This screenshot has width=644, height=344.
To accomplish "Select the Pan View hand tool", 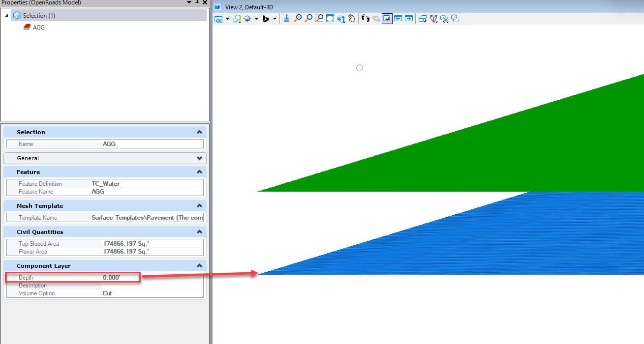I will pyautogui.click(x=352, y=19).
